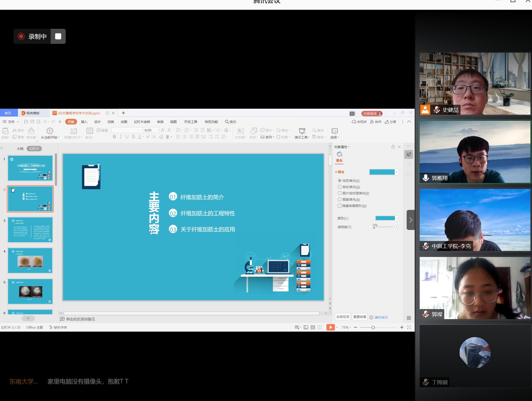
Task: Click the Apply to All button
Action: [x=342, y=317]
